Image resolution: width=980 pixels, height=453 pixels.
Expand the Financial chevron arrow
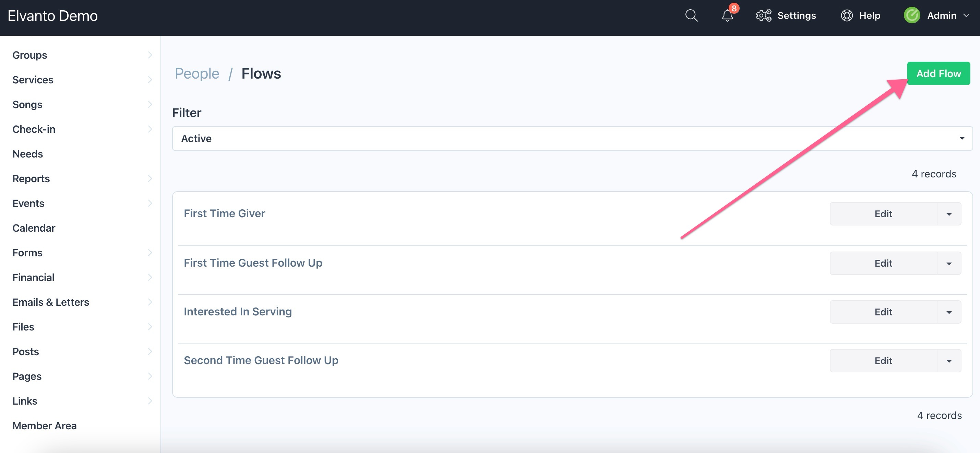click(x=150, y=278)
